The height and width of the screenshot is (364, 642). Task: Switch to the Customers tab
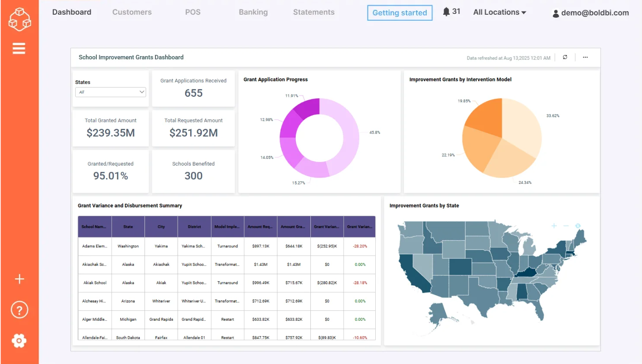pos(132,12)
